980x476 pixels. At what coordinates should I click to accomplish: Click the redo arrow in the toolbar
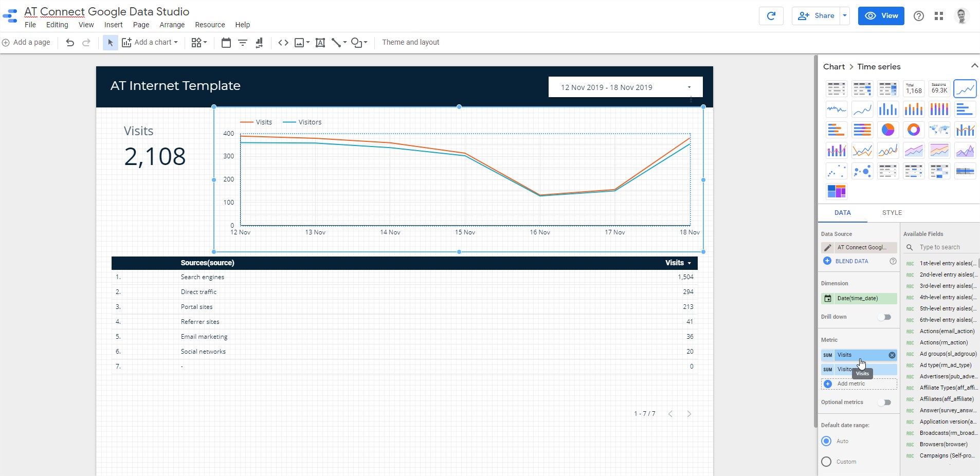(86, 43)
